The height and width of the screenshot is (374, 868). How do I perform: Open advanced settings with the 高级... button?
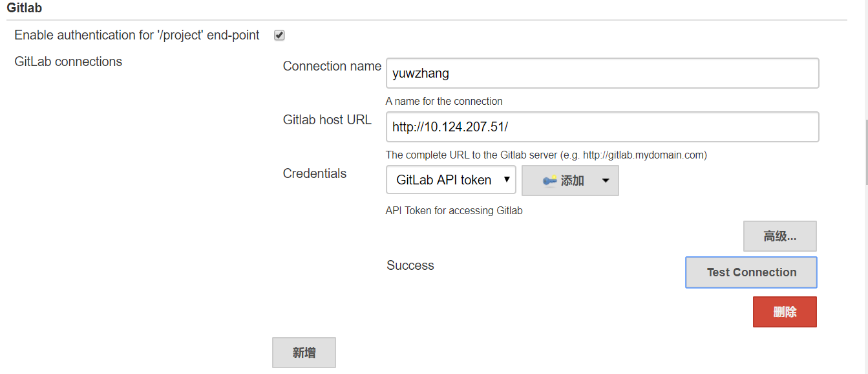(779, 236)
